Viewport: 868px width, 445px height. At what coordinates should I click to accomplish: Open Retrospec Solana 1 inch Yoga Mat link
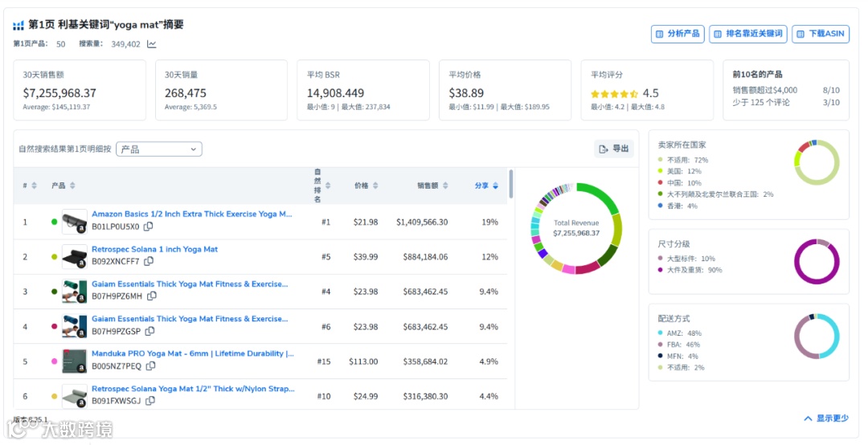[154, 249]
